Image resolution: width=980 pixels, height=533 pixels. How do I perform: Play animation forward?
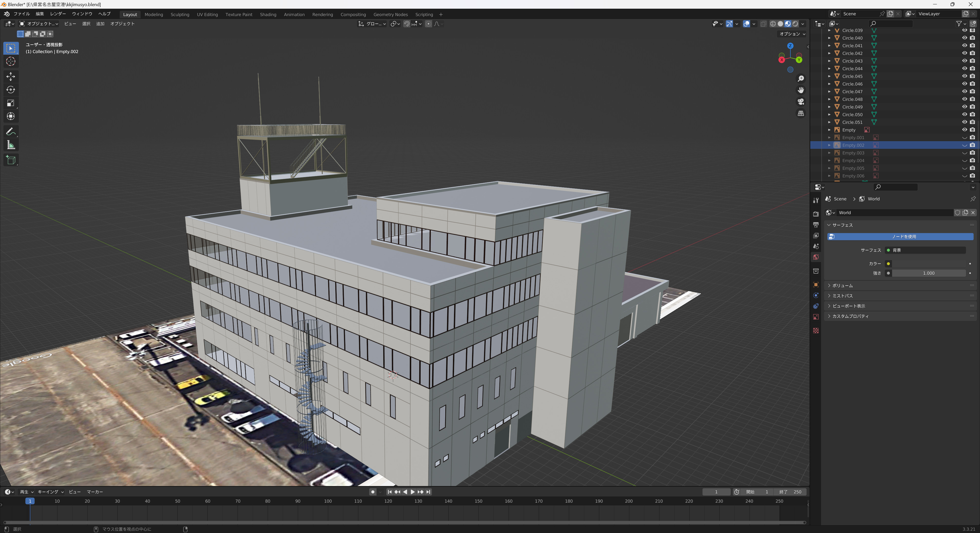tap(413, 492)
